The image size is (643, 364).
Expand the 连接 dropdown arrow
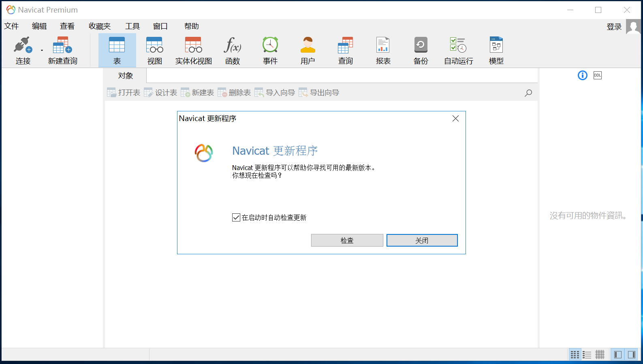[x=42, y=51]
